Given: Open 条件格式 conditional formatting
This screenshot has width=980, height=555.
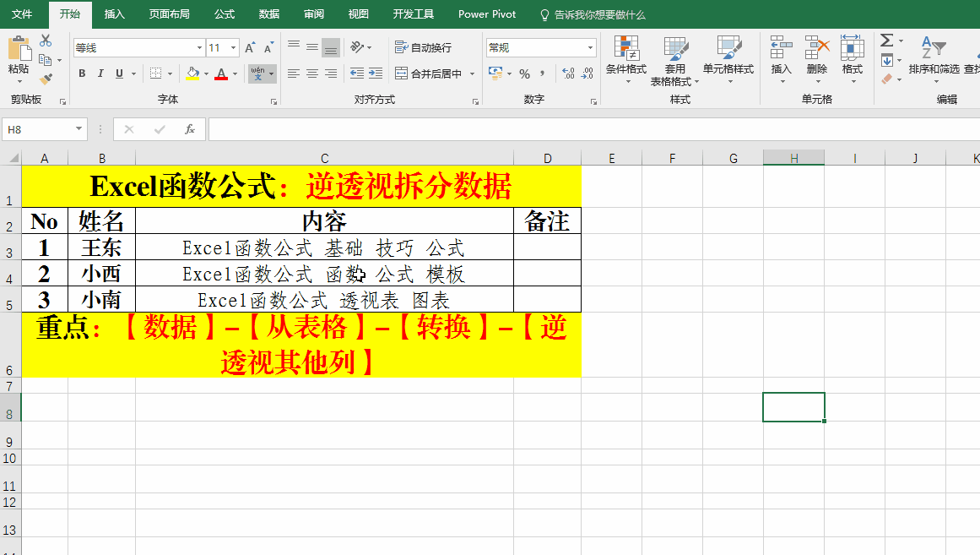Looking at the screenshot, I should point(625,57).
